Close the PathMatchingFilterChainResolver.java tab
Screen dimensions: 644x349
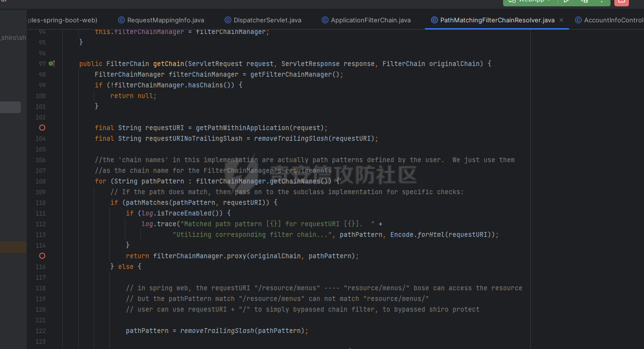[561, 20]
